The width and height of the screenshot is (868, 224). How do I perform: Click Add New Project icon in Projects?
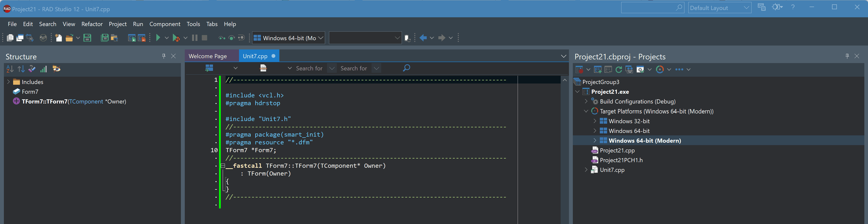pyautogui.click(x=598, y=69)
